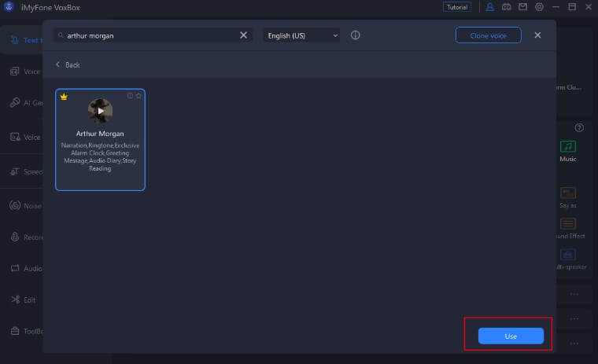Open the English (US) language dropdown

(302, 35)
